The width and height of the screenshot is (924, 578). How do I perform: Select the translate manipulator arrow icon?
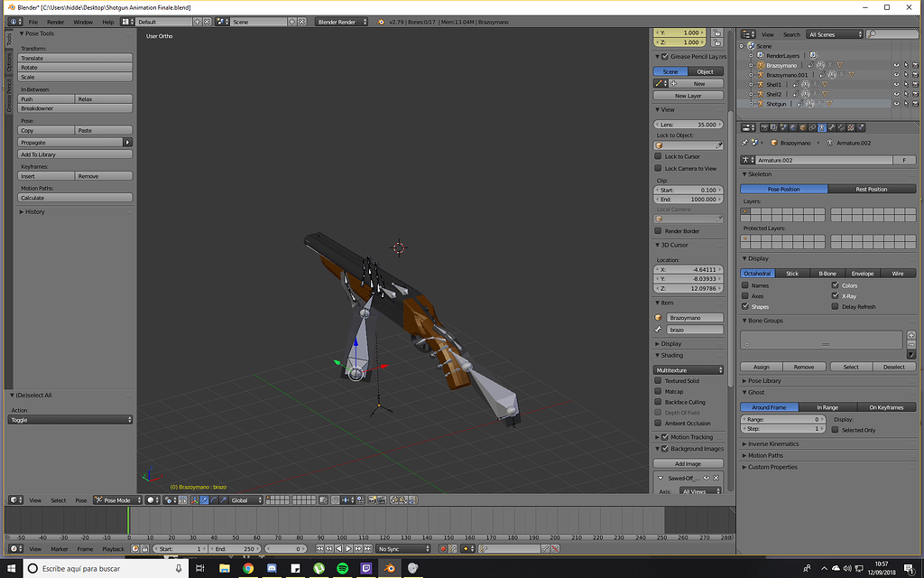click(205, 500)
